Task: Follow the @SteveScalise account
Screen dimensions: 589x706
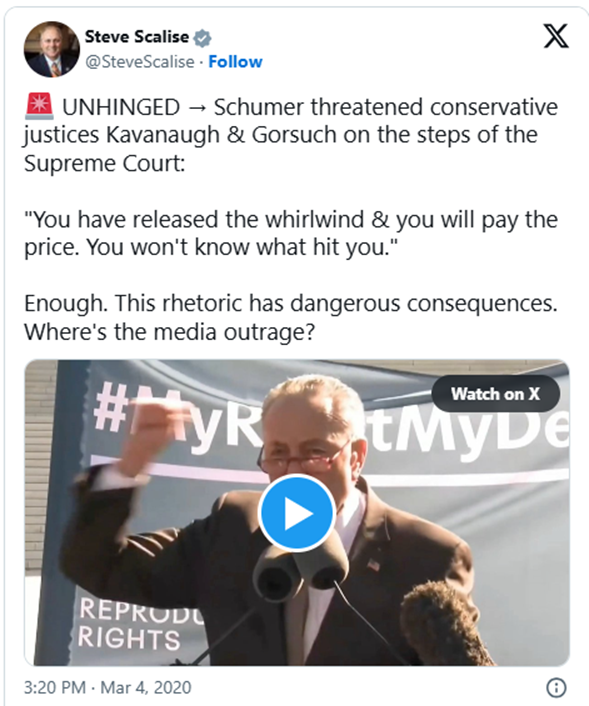Action: [235, 62]
